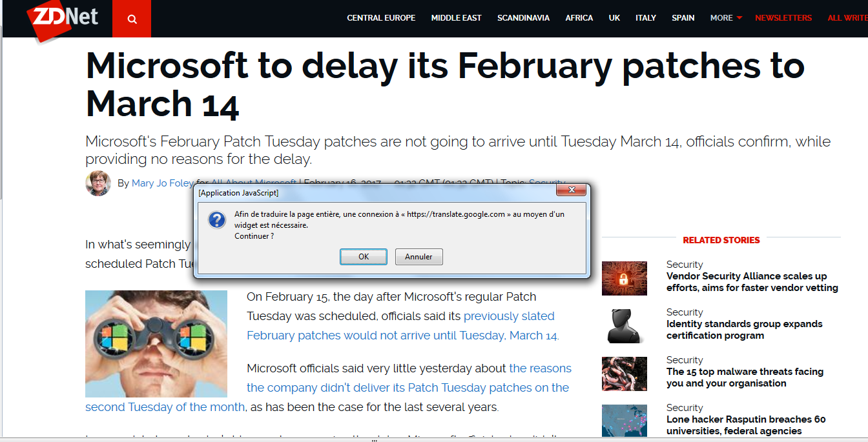Click the 'Microsoft to delay its February patches' headline
The width and height of the screenshot is (868, 442).
pyautogui.click(x=445, y=85)
